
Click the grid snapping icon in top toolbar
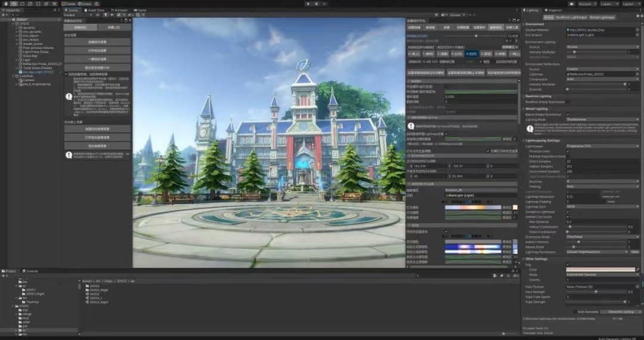[x=97, y=4]
